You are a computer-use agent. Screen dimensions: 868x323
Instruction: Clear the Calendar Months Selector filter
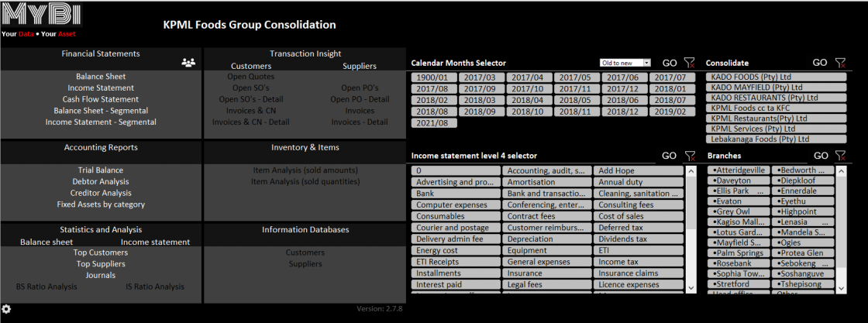tap(690, 63)
